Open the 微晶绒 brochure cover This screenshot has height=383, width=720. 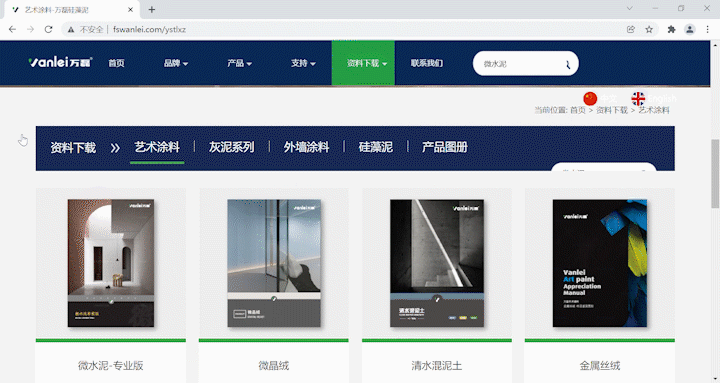coord(274,263)
